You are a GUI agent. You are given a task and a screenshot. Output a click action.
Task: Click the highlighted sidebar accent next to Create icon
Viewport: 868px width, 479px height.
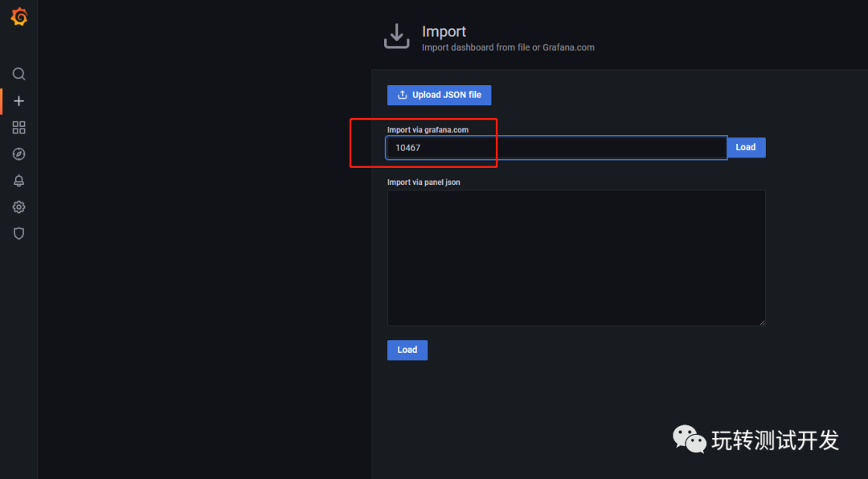pos(2,100)
